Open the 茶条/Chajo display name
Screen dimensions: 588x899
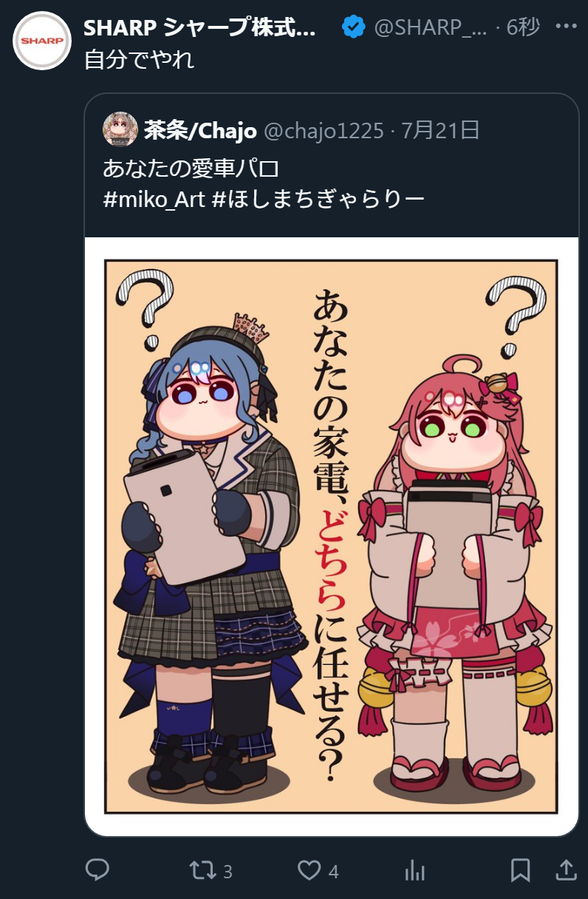point(200,131)
